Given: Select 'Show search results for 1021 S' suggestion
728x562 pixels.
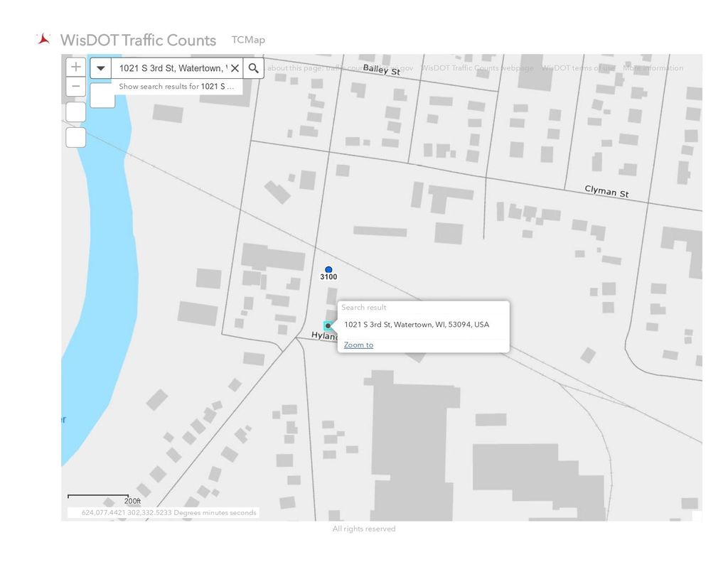Looking at the screenshot, I should point(176,87).
